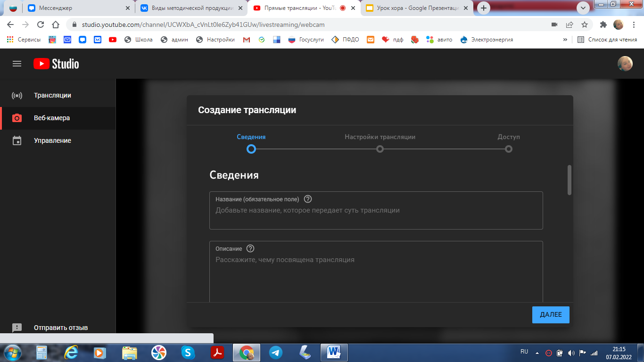Open Word from taskbar
Image resolution: width=644 pixels, height=362 pixels.
click(x=334, y=352)
